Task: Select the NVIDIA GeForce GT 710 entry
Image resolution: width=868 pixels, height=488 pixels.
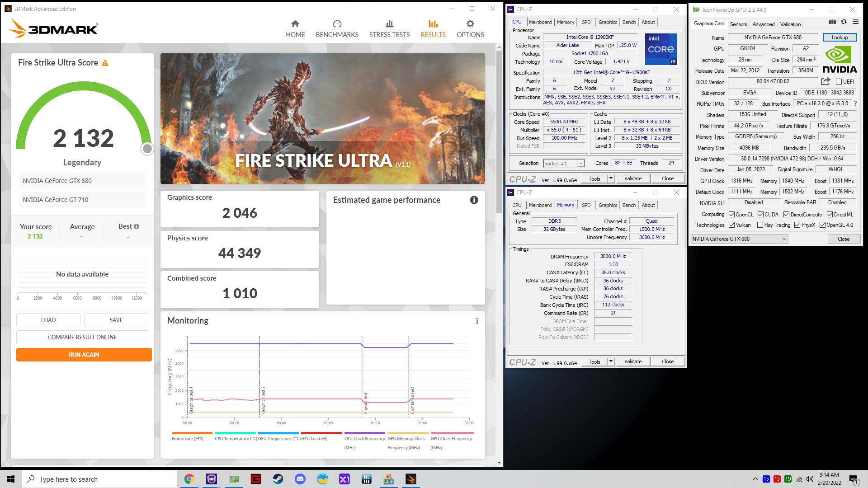Action: pos(82,200)
